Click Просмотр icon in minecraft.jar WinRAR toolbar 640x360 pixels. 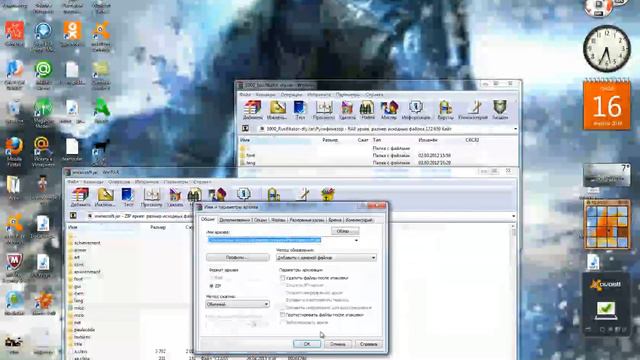[x=151, y=197]
